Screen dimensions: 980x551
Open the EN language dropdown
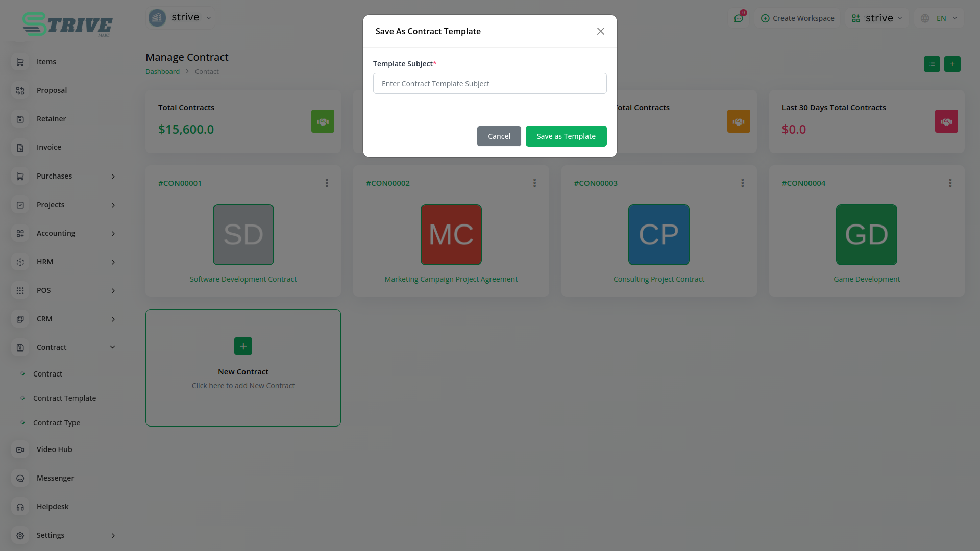click(941, 18)
